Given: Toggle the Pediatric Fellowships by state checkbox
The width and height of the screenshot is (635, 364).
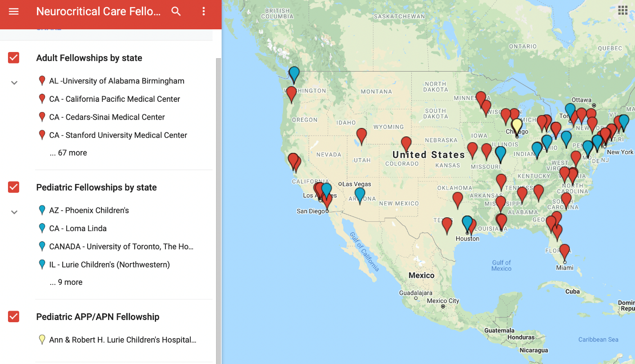Looking at the screenshot, I should click(14, 187).
